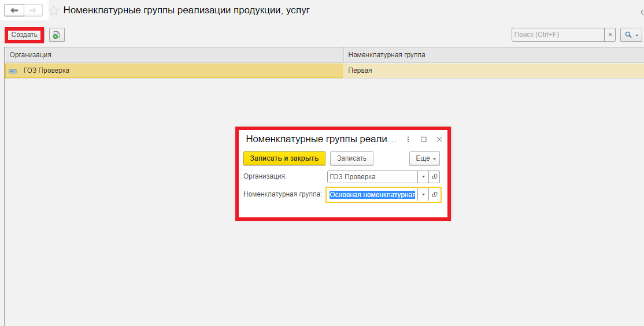This screenshot has height=326, width=644.
Task: Open the Организация field's linked item icon
Action: pos(435,177)
